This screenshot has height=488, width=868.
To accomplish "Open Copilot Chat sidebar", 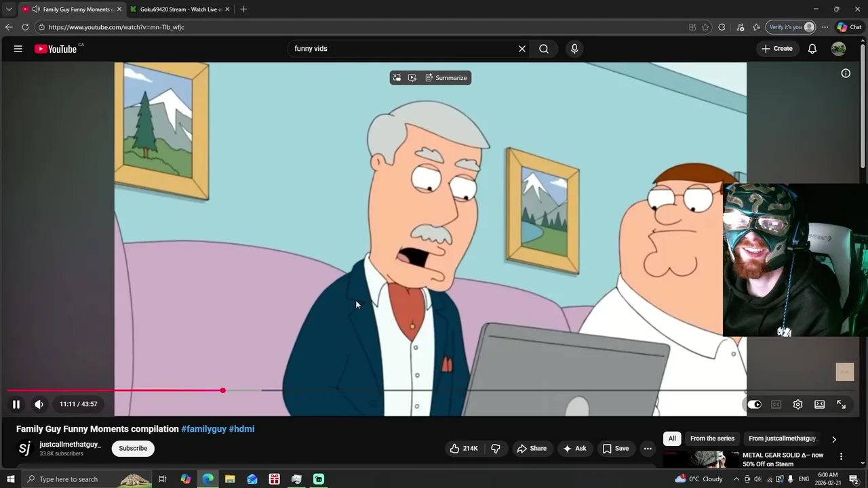I will coord(849,27).
